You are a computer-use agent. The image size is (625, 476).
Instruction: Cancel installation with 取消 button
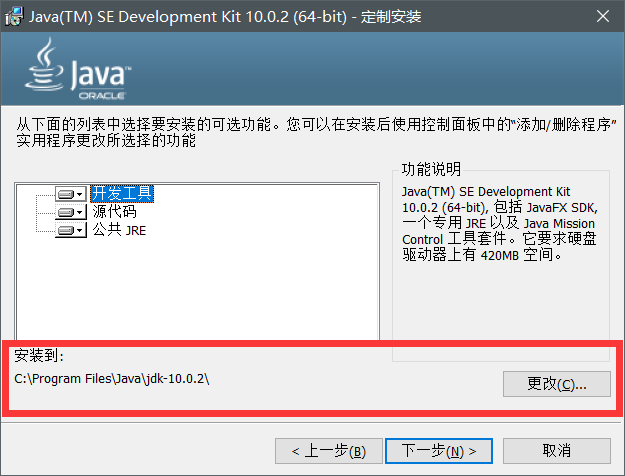(x=556, y=451)
